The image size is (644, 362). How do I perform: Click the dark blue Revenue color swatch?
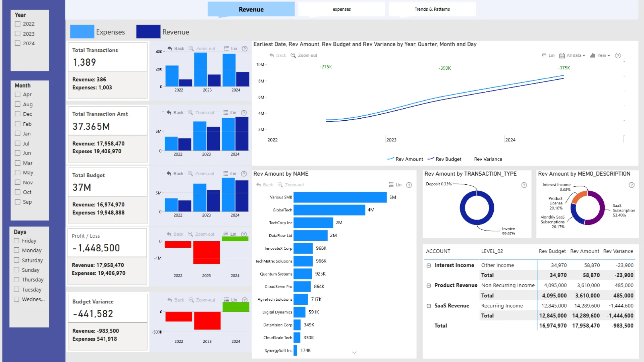pos(148,32)
